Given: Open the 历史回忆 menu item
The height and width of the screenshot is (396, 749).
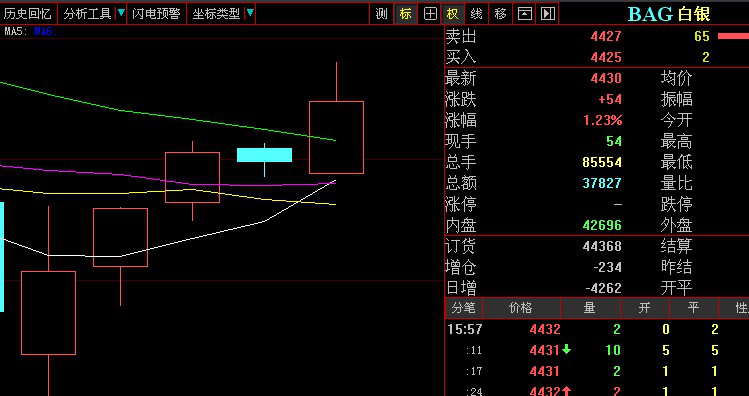Looking at the screenshot, I should (28, 14).
